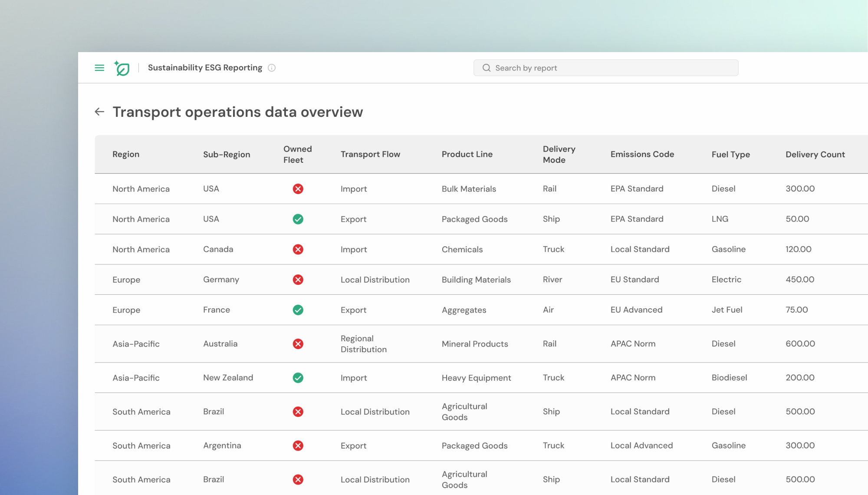
Task: Click the magnifier icon in search bar
Action: click(x=487, y=68)
